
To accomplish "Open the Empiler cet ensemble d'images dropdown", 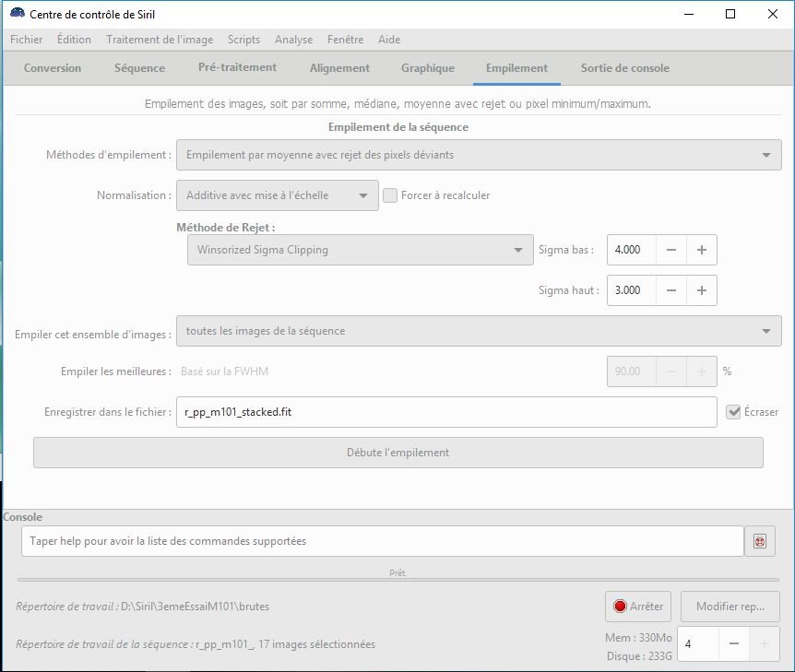I will point(479,331).
